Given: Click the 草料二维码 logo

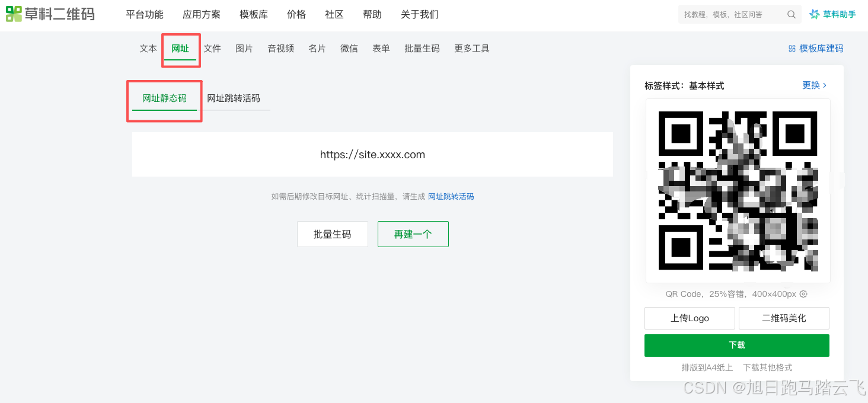Looking at the screenshot, I should [x=50, y=14].
